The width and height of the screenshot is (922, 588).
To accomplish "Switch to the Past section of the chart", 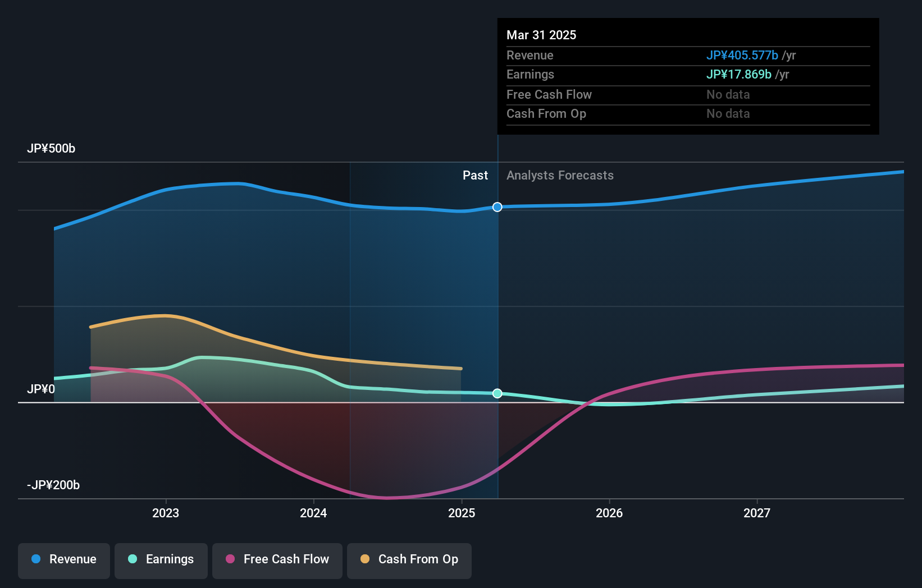I will 476,175.
